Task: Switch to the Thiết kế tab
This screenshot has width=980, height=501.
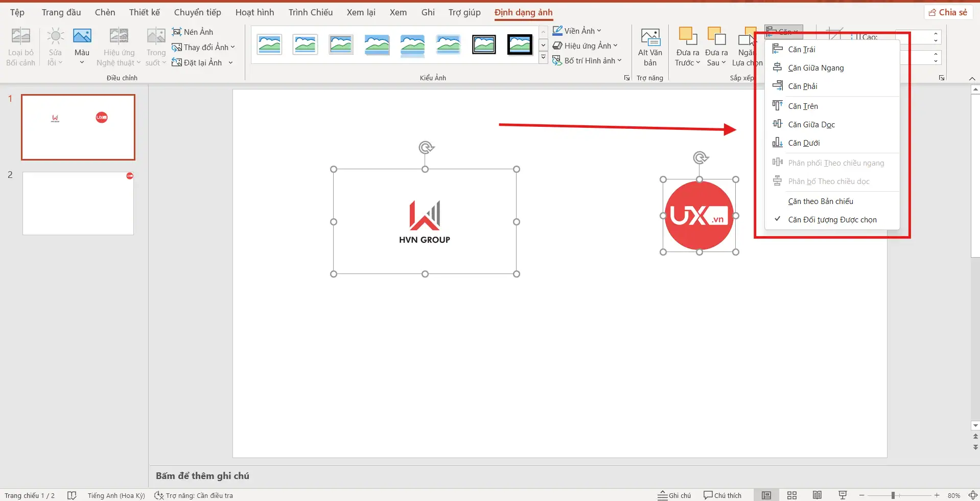Action: (145, 12)
